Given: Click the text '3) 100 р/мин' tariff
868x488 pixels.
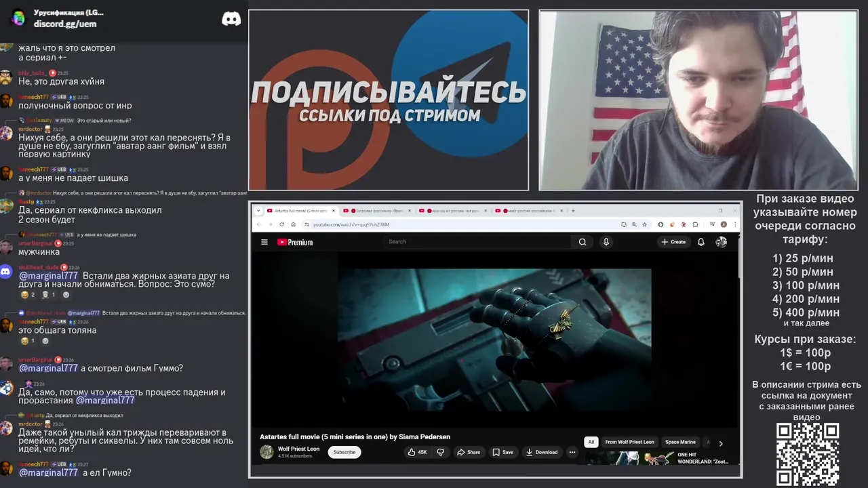Looking at the screenshot, I should point(806,285).
